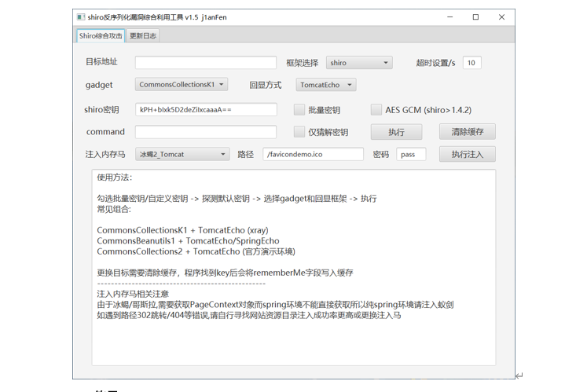
Task: Click the 路径 field with /favicondemo.ico
Action: tap(313, 154)
